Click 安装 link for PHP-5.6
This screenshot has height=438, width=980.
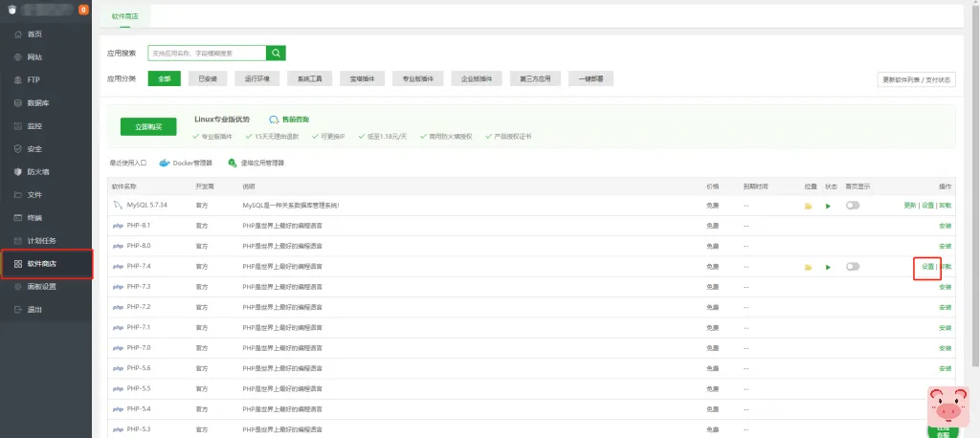945,368
